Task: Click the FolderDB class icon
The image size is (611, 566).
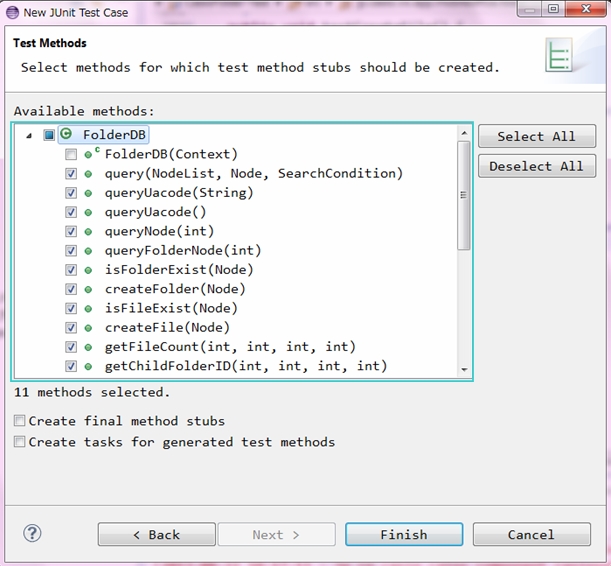Action: [66, 134]
